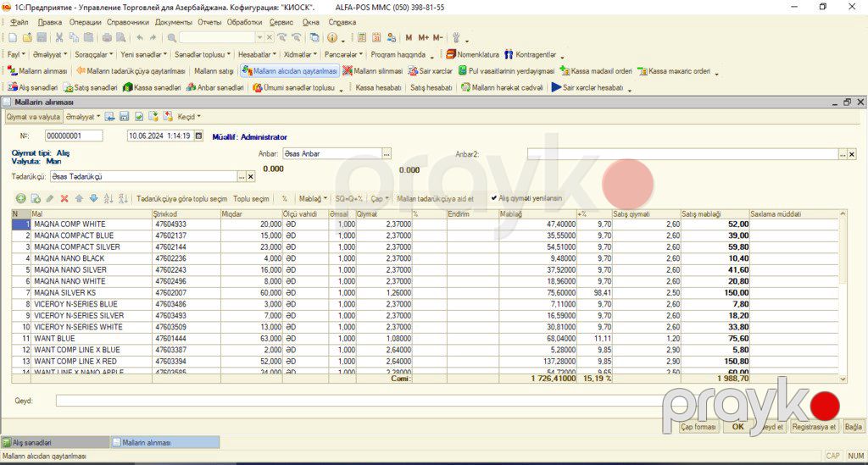The height and width of the screenshot is (465, 868).
Task: Open the Справочники menu
Action: pyautogui.click(x=128, y=22)
